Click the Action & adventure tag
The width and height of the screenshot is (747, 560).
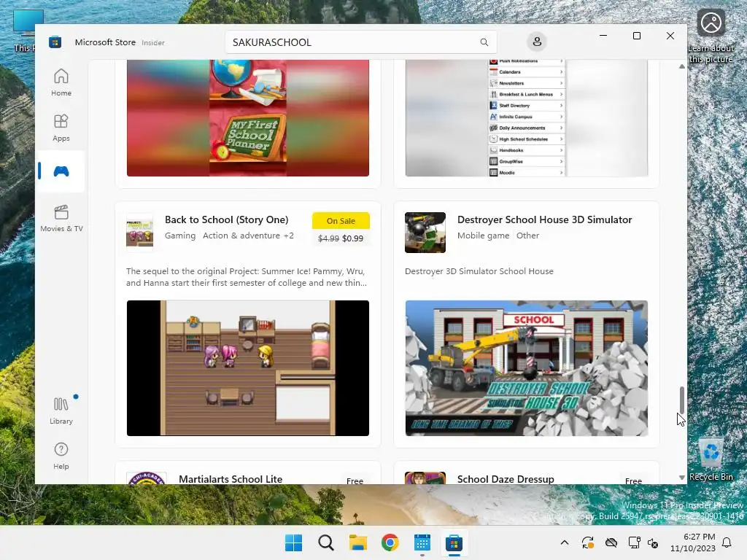point(241,236)
